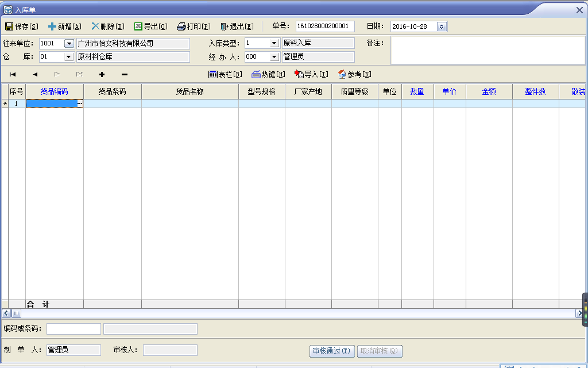
Task: Focus the 编码或条码 input field
Action: pos(73,329)
